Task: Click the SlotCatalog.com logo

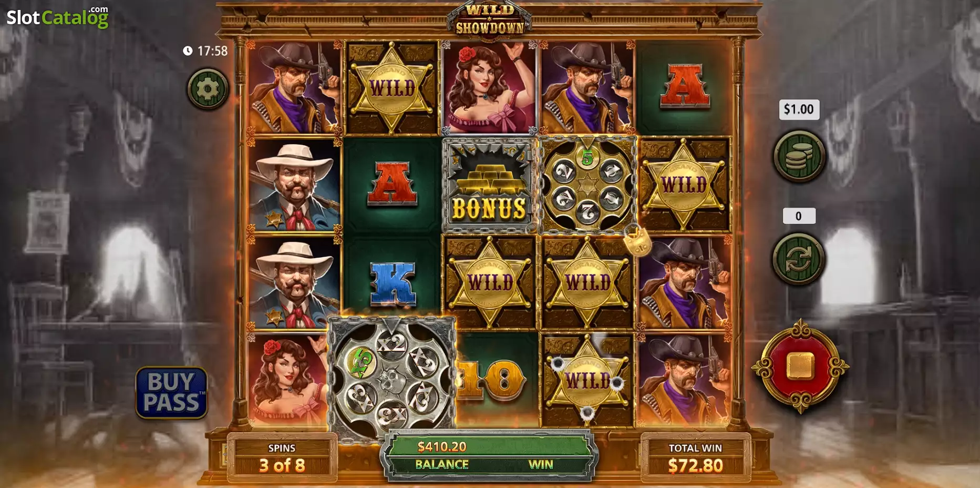Action: coord(58,17)
